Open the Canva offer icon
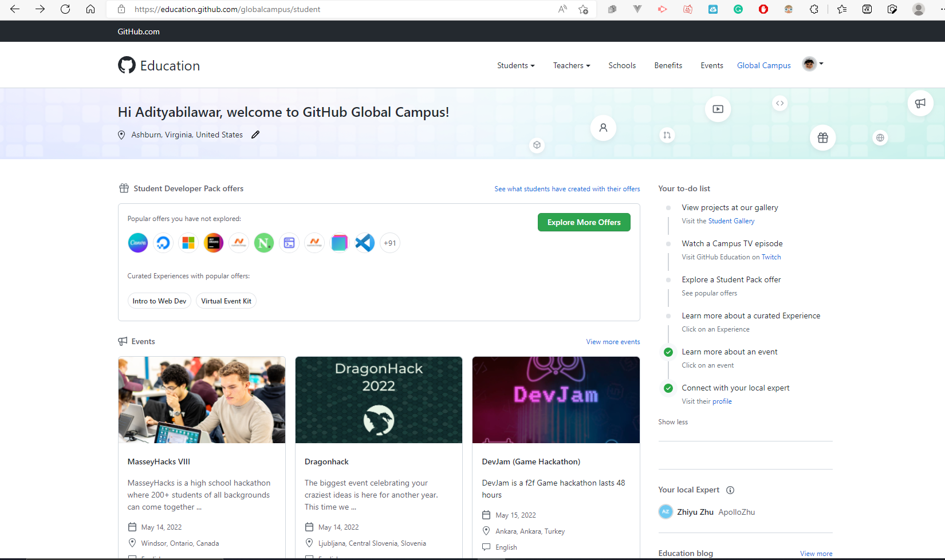The height and width of the screenshot is (560, 945). coord(138,243)
